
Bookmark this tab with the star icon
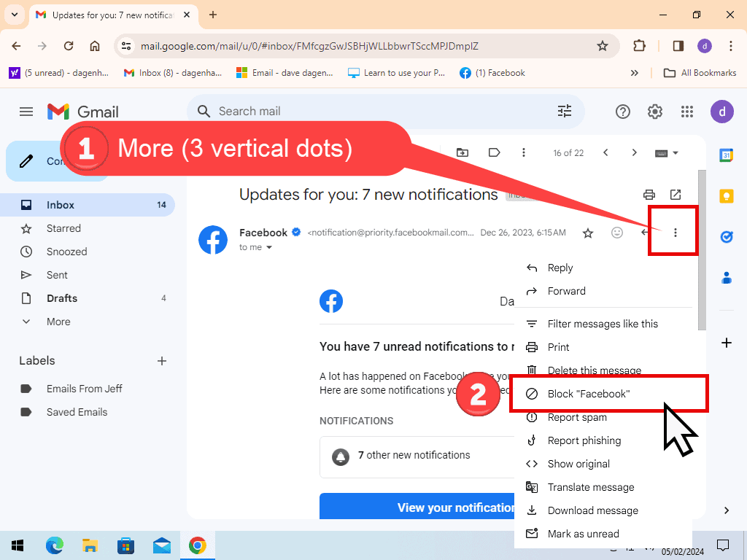pyautogui.click(x=603, y=46)
